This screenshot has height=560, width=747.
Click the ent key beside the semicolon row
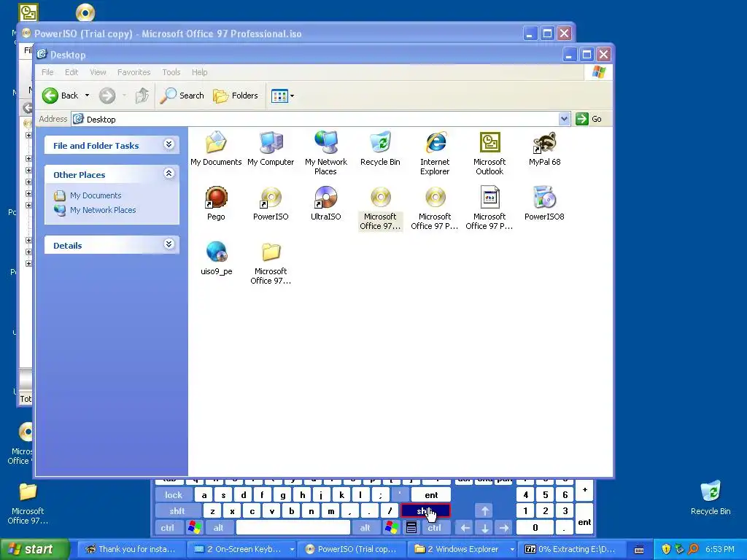tap(431, 495)
